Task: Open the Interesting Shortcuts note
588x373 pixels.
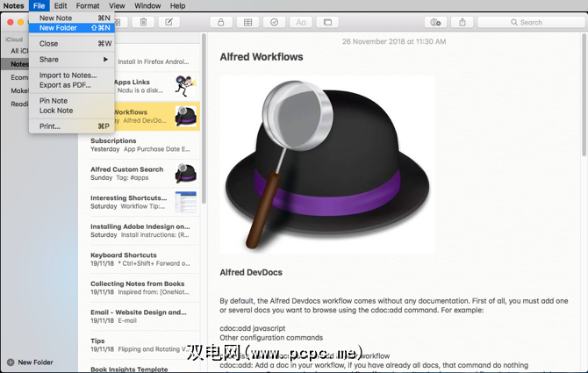Action: click(x=140, y=202)
